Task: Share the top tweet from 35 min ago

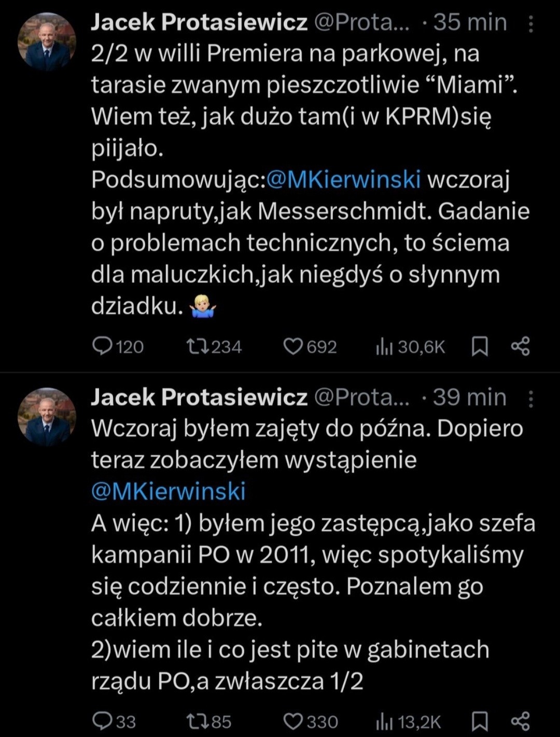Action: (x=520, y=346)
